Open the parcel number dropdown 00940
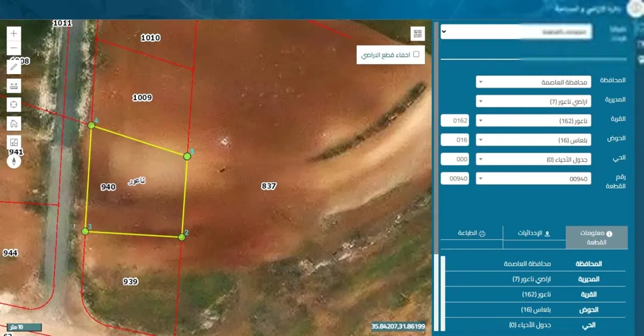The height and width of the screenshot is (336, 644). click(x=533, y=178)
